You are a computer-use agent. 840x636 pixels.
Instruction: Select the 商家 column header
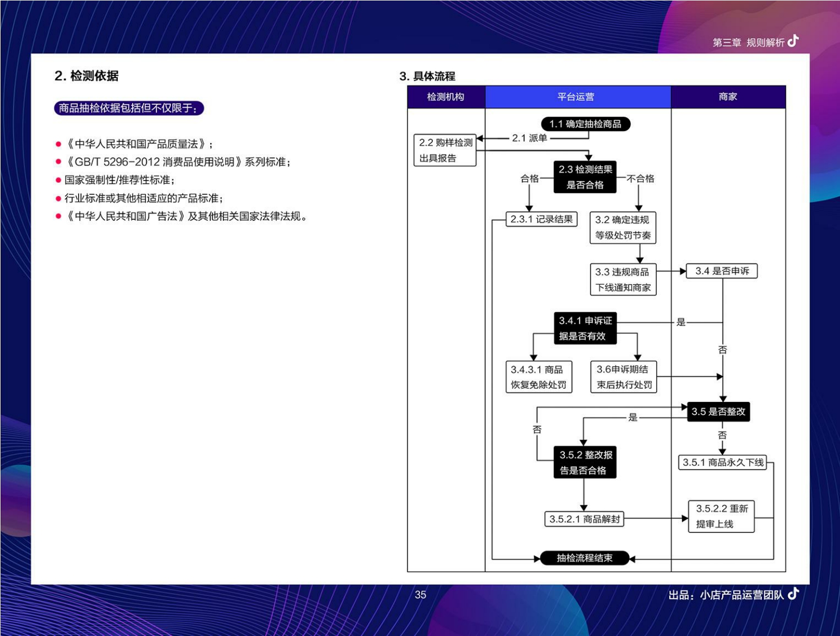[727, 97]
